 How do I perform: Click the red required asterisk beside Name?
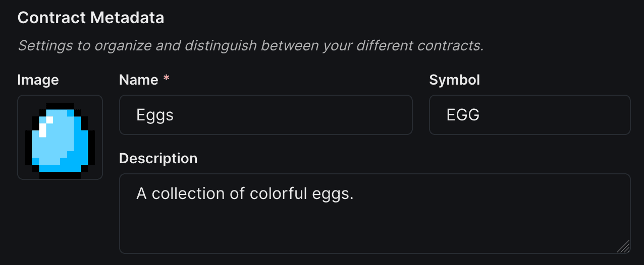click(166, 80)
